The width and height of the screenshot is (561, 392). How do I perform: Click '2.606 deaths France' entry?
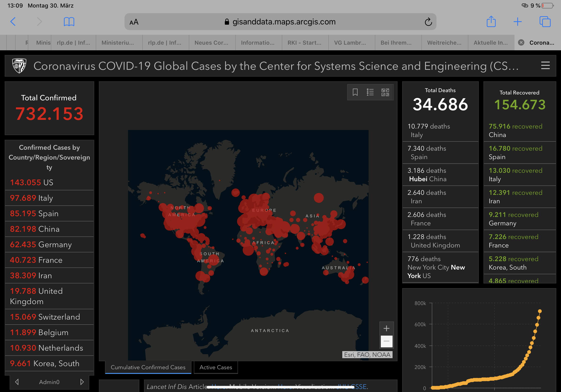(440, 219)
